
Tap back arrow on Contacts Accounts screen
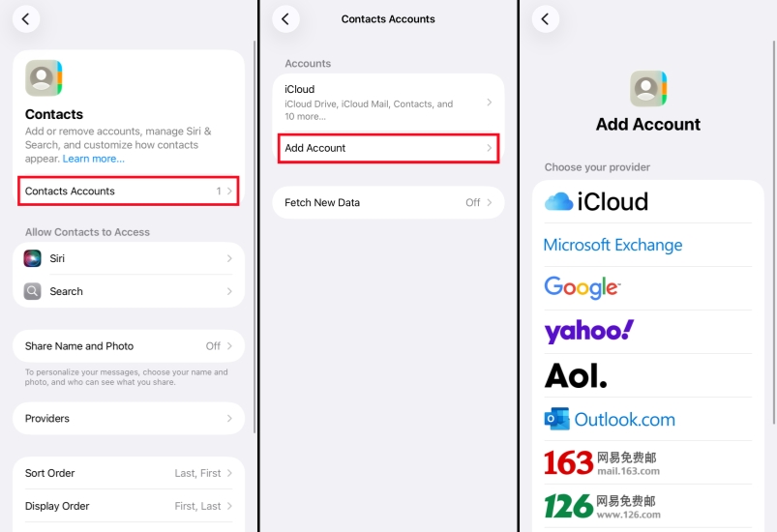[285, 18]
